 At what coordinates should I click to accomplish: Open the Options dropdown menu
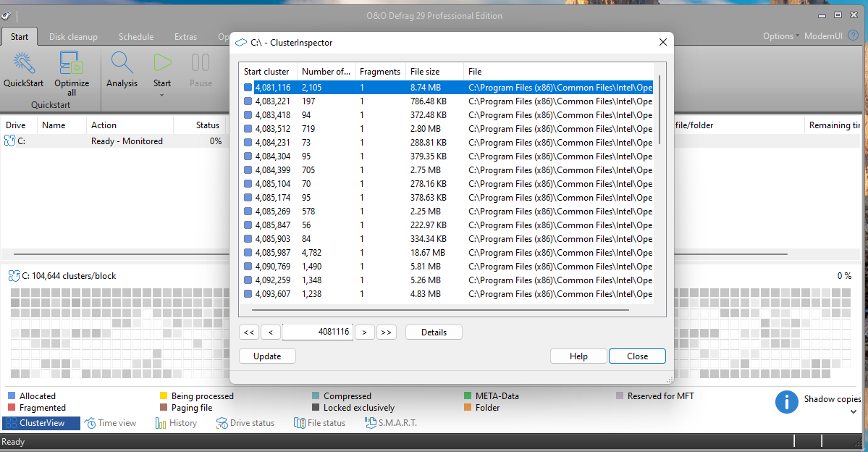780,36
